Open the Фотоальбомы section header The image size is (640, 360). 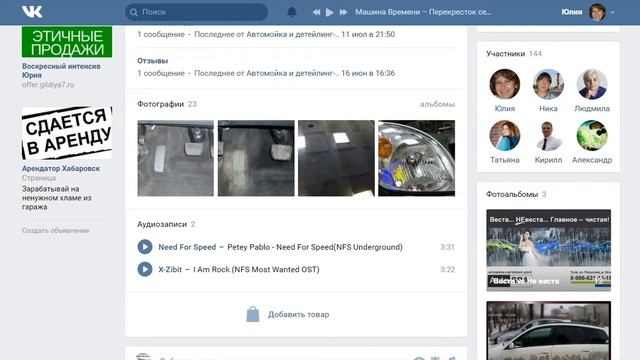click(512, 194)
